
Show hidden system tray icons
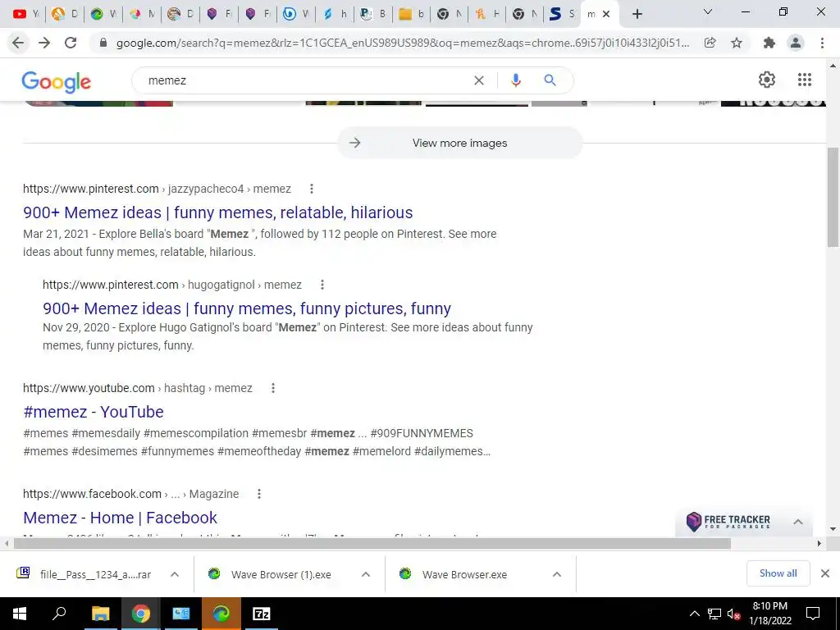[694, 614]
